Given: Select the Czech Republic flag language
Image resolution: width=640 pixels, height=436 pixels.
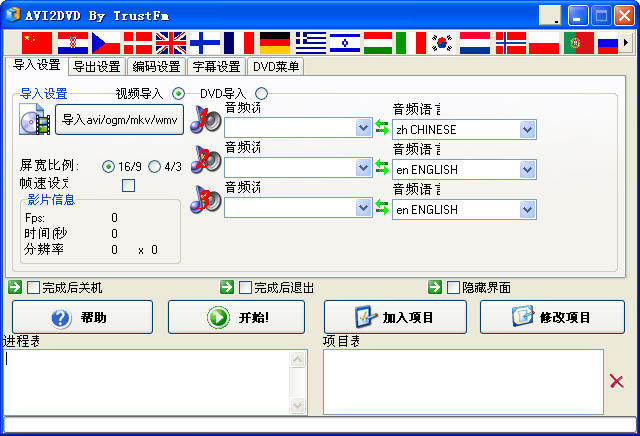Looking at the screenshot, I should tap(106, 43).
